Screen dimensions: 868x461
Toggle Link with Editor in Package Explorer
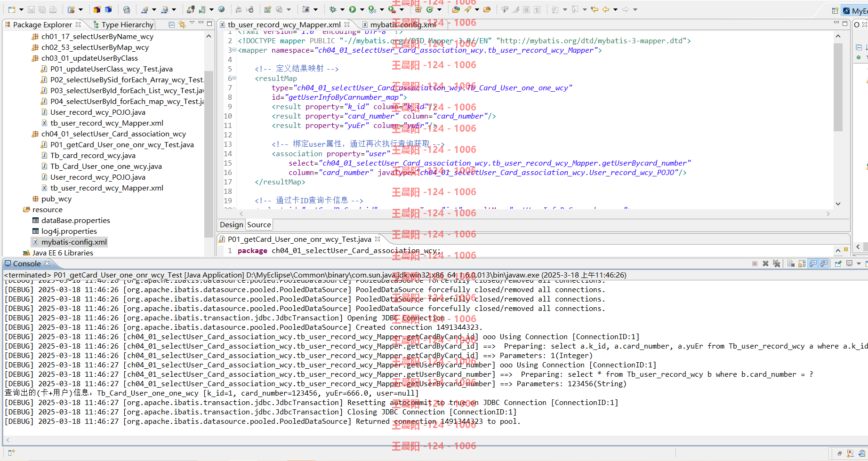click(182, 24)
